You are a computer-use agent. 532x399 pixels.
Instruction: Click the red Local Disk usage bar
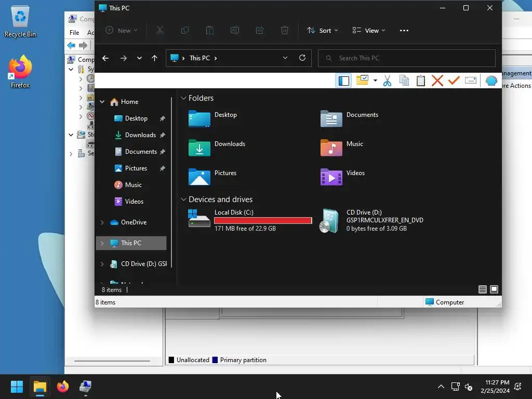[x=263, y=220]
